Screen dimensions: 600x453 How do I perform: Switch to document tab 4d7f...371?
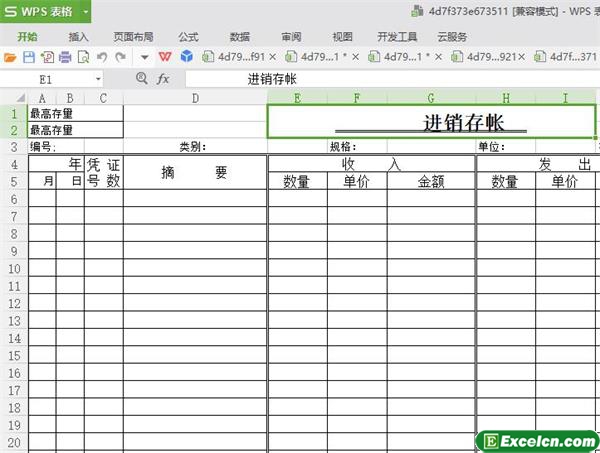pos(566,57)
